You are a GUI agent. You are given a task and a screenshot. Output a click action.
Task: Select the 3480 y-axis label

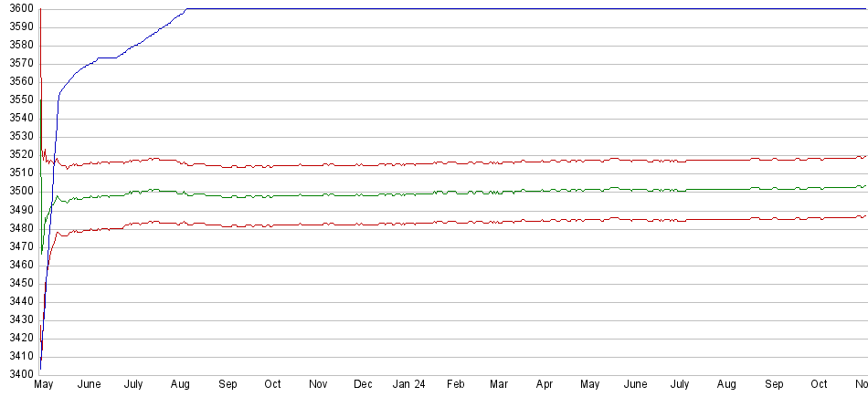coord(18,228)
